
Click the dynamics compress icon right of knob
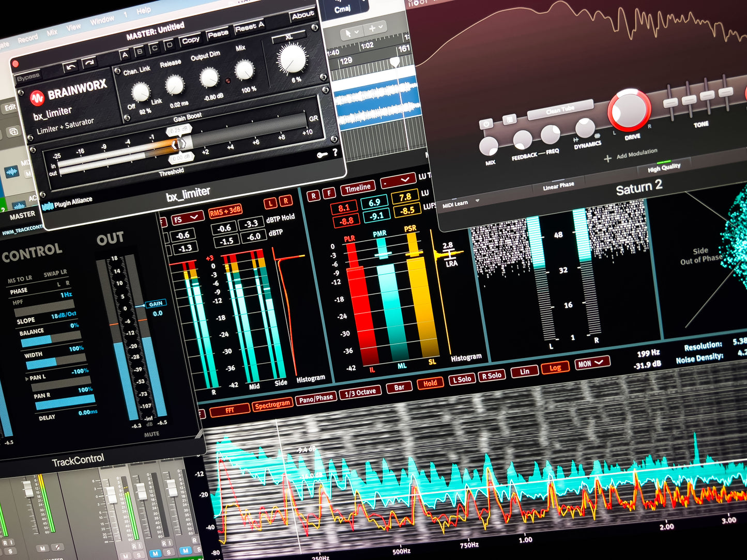tap(598, 135)
